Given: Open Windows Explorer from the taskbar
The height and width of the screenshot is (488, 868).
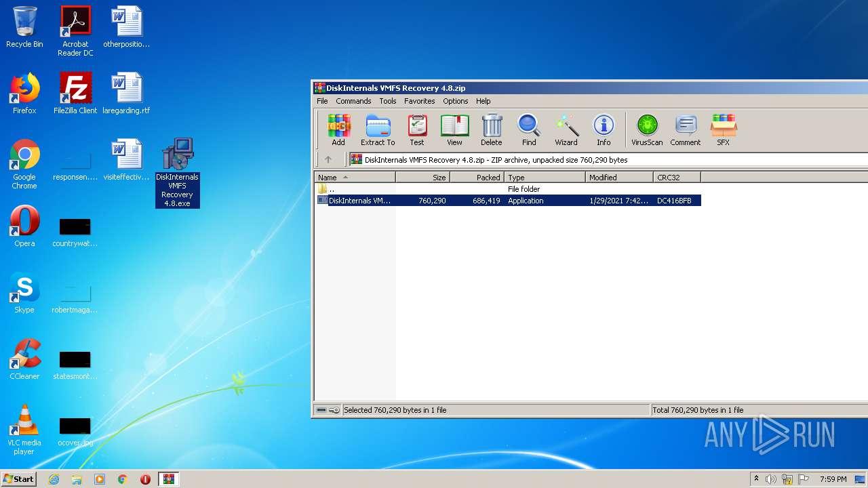Looking at the screenshot, I should (x=77, y=479).
